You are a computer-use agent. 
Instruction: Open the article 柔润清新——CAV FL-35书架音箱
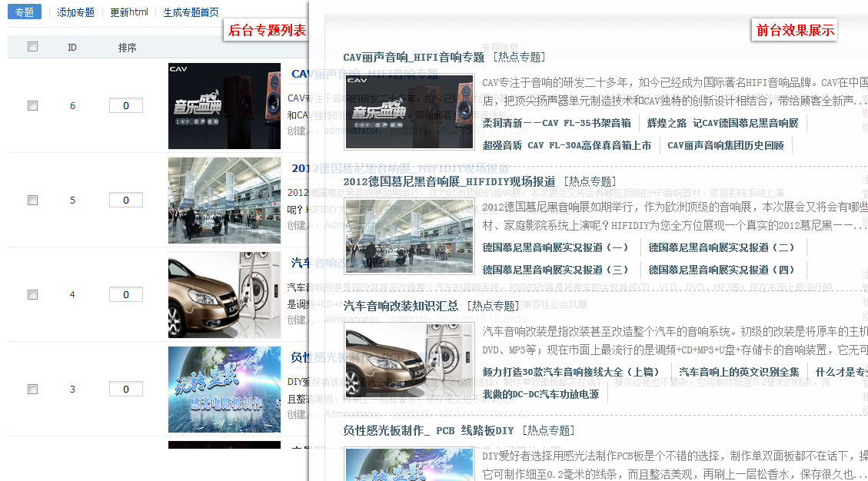pos(557,123)
